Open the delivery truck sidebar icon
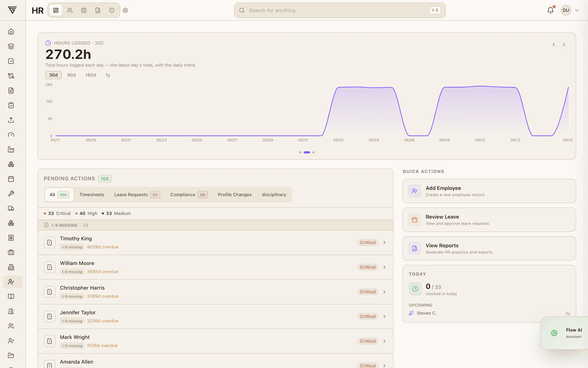The image size is (588, 368). click(11, 208)
